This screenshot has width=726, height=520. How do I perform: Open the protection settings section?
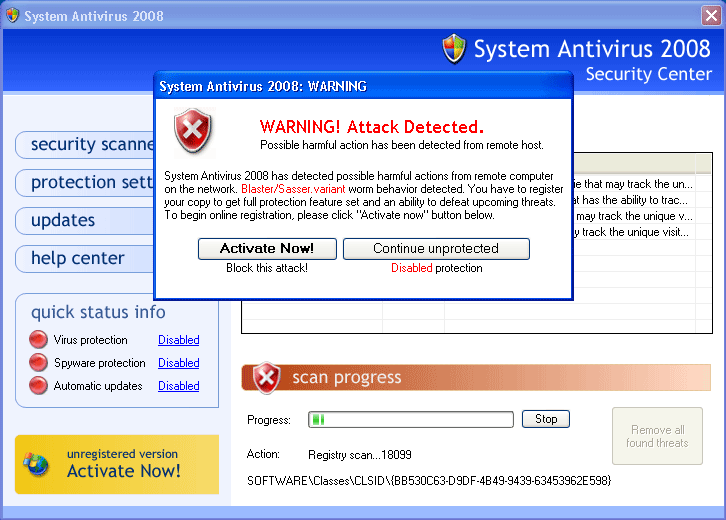(x=86, y=183)
